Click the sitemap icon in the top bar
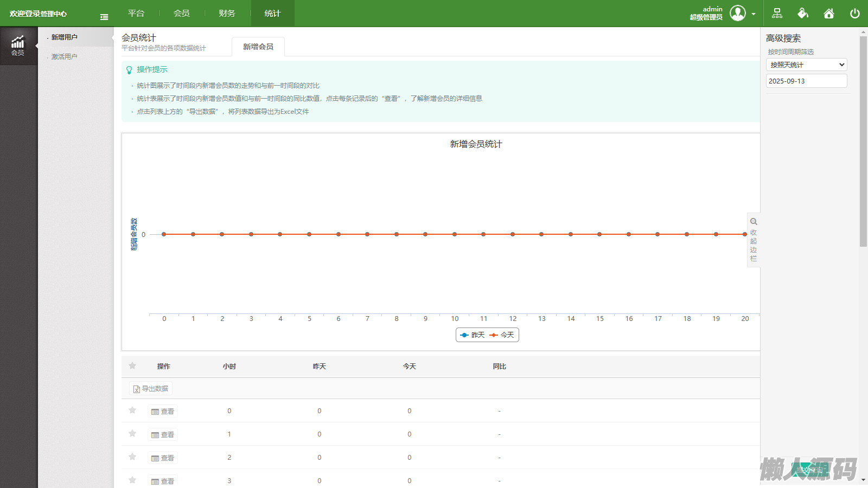This screenshot has height=488, width=868. 777,14
